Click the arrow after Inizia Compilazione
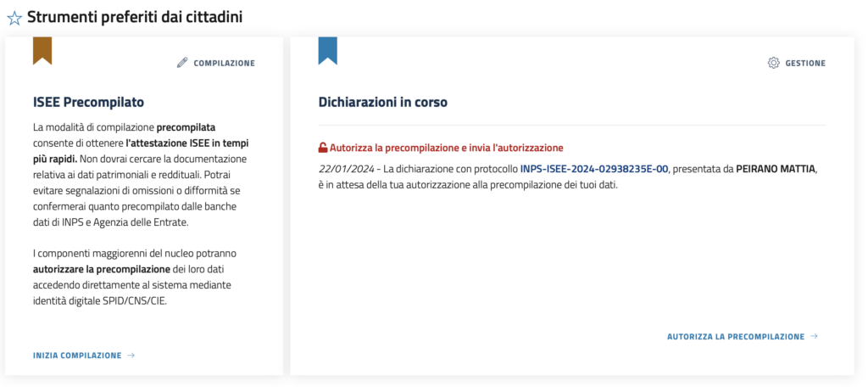Viewport: 868px width, 387px height. (131, 356)
